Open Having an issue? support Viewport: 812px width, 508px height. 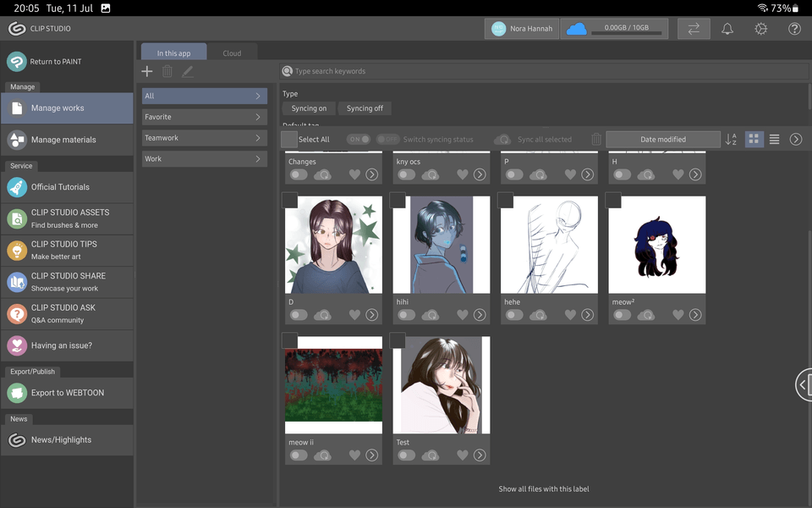coord(67,345)
